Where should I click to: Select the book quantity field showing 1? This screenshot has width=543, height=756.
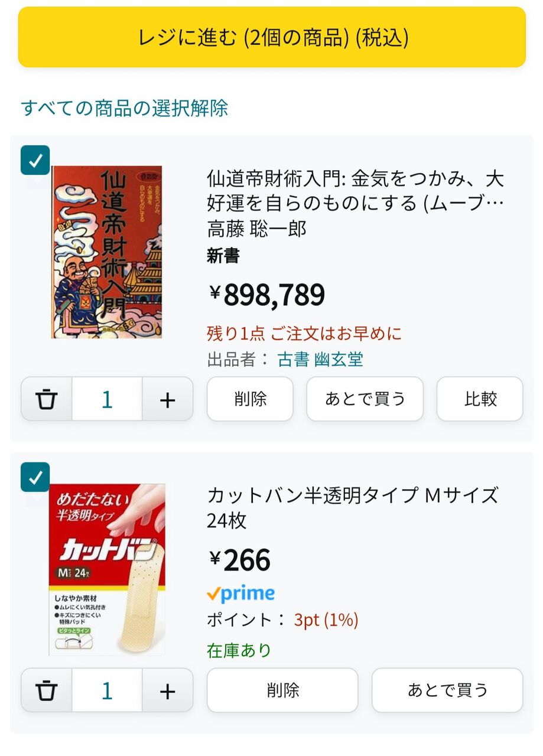click(x=107, y=399)
